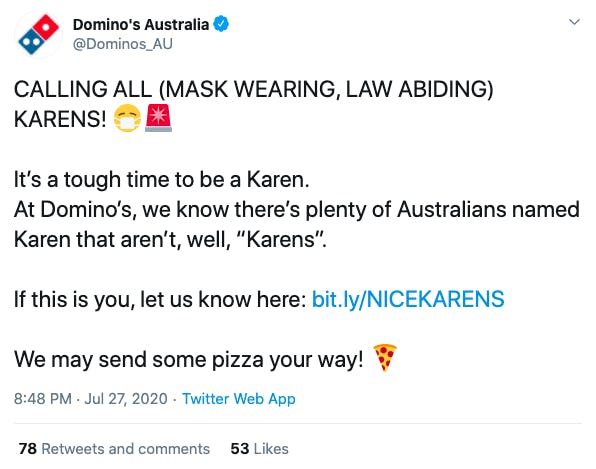Click the "If this is you" text
Viewport: 596px width, 469px height.
tap(74, 299)
